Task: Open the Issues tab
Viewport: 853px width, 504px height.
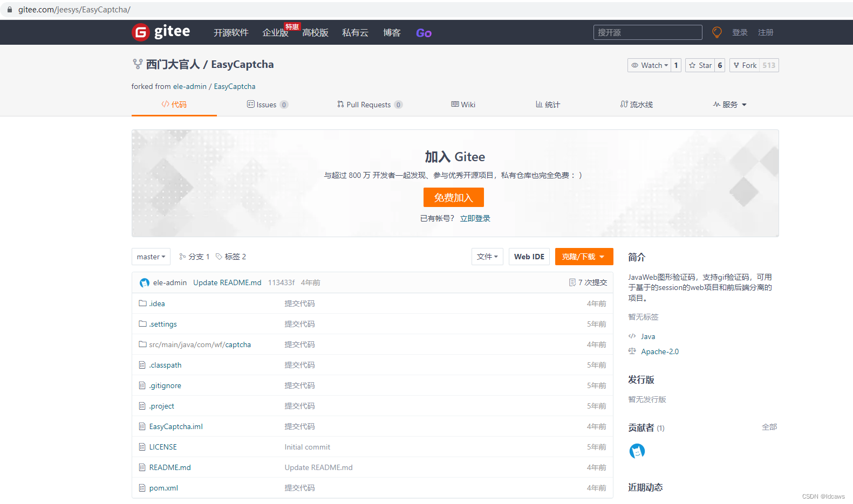Action: coord(268,105)
